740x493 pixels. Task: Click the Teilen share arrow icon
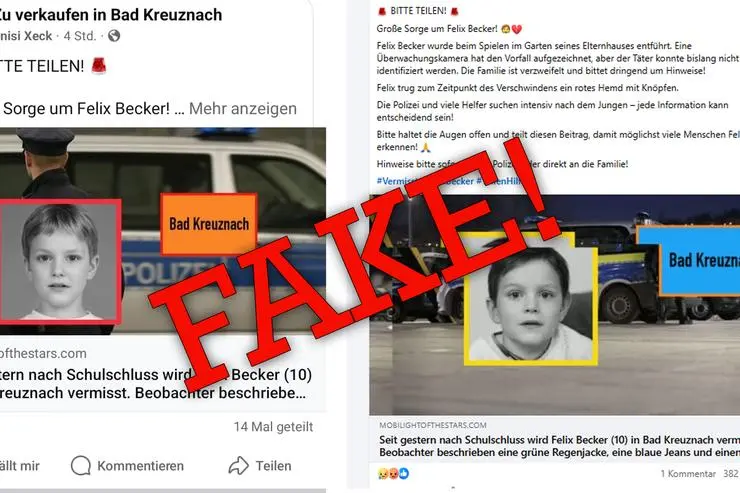point(238,466)
